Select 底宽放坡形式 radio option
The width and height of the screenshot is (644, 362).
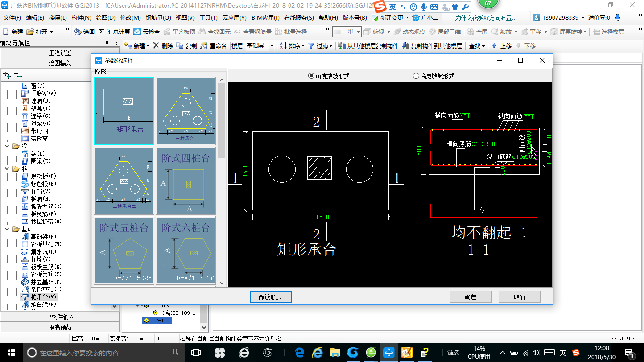(434, 75)
